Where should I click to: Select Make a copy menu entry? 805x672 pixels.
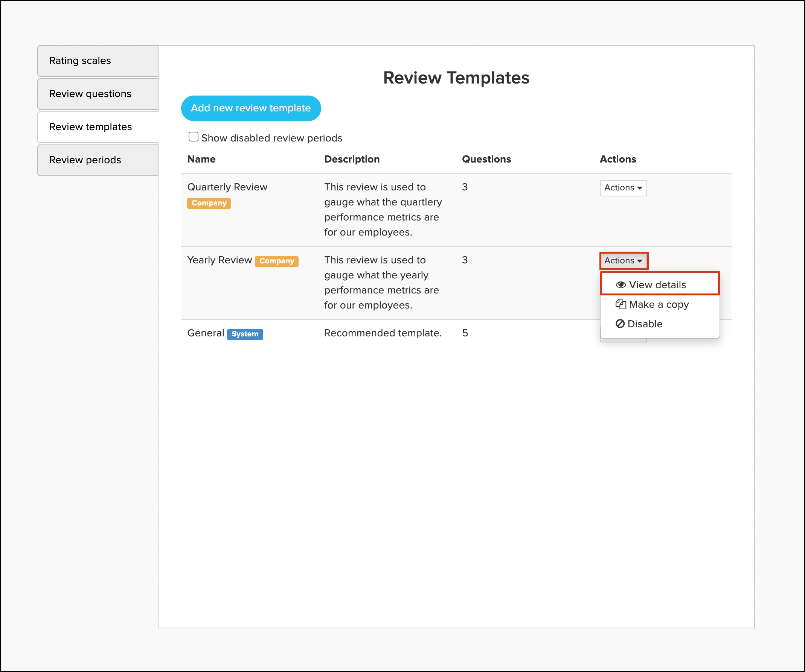pyautogui.click(x=658, y=304)
